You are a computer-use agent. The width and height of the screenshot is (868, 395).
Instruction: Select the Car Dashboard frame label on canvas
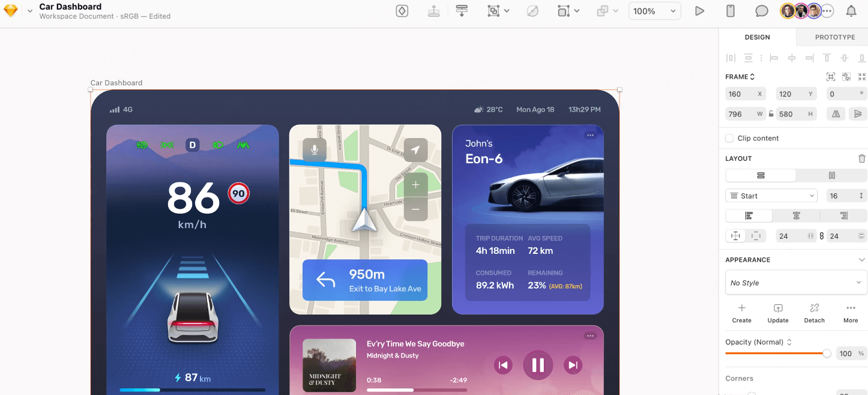[x=116, y=83]
